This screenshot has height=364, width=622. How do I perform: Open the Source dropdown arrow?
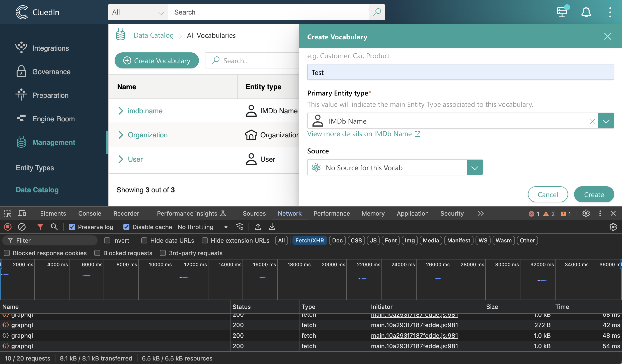point(475,167)
